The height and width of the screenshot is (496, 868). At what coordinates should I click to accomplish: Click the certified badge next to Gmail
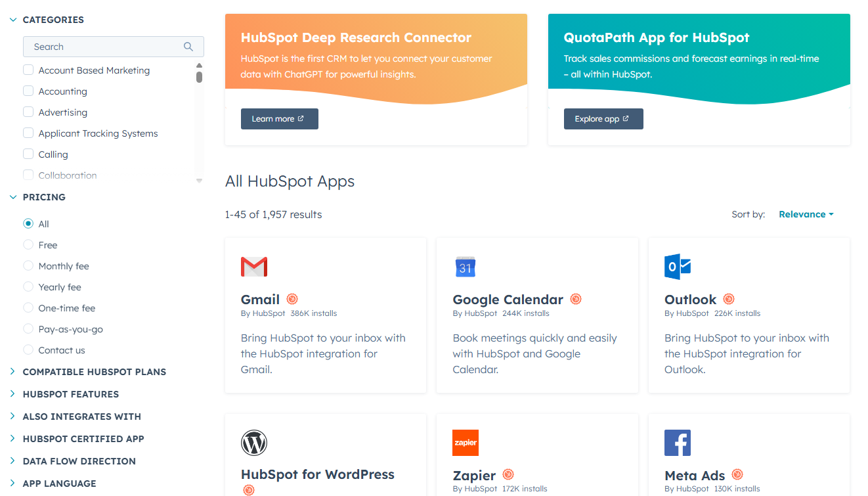click(292, 300)
